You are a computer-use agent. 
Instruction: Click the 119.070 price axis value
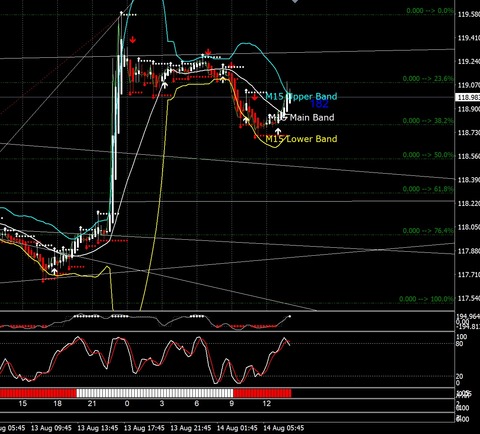coord(469,86)
